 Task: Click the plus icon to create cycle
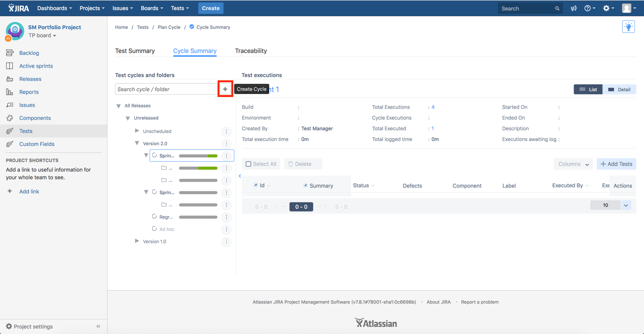[225, 89]
